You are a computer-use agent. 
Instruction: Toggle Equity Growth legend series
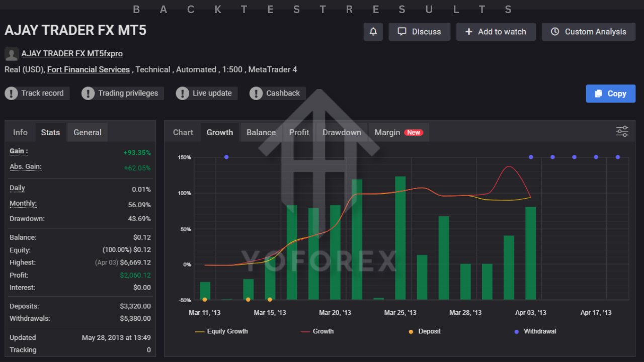tap(221, 331)
